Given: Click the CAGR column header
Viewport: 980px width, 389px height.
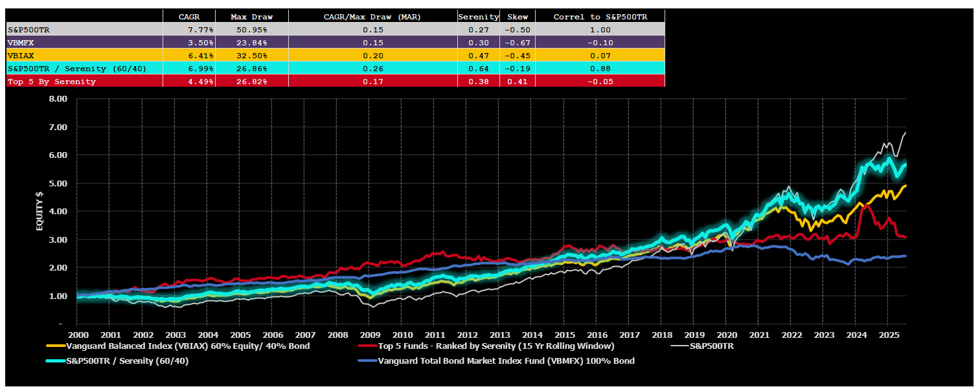Looking at the screenshot, I should click(188, 17).
